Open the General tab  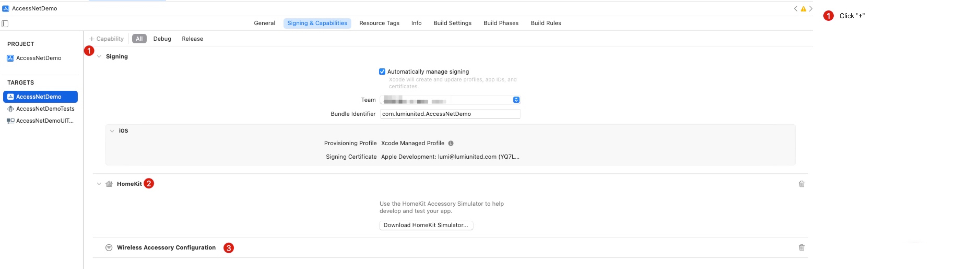264,23
